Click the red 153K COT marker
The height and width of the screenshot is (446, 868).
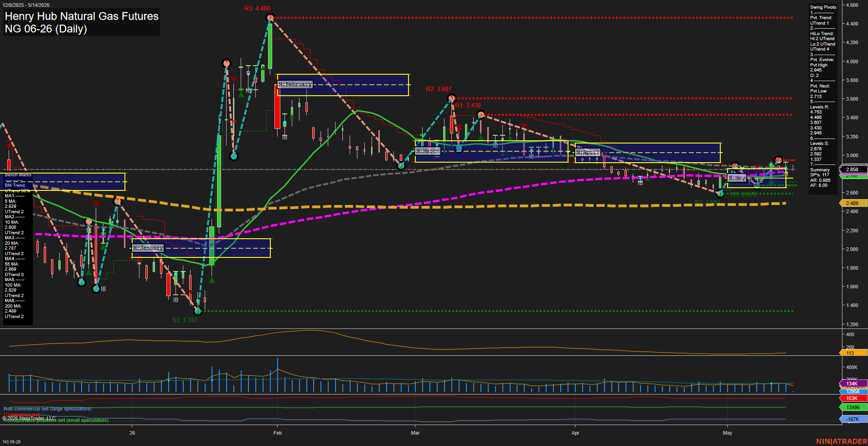tap(853, 398)
